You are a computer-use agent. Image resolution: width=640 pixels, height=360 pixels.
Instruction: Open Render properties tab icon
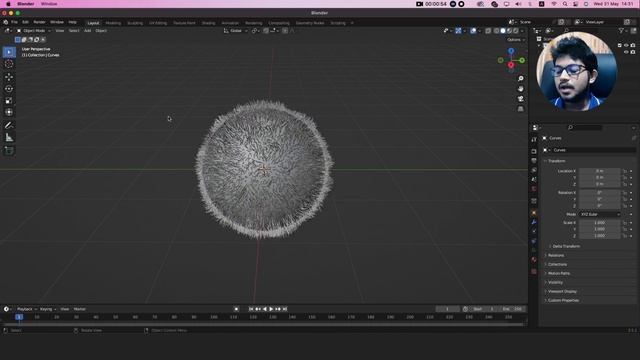pyautogui.click(x=534, y=151)
